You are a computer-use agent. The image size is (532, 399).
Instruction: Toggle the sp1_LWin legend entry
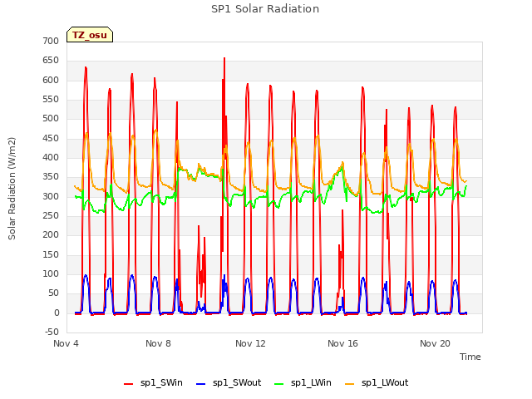coord(303,383)
